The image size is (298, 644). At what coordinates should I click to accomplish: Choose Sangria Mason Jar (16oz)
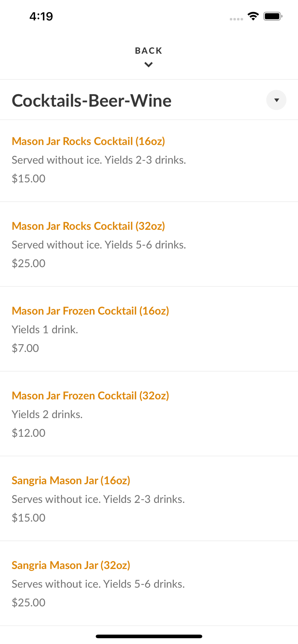(x=71, y=480)
